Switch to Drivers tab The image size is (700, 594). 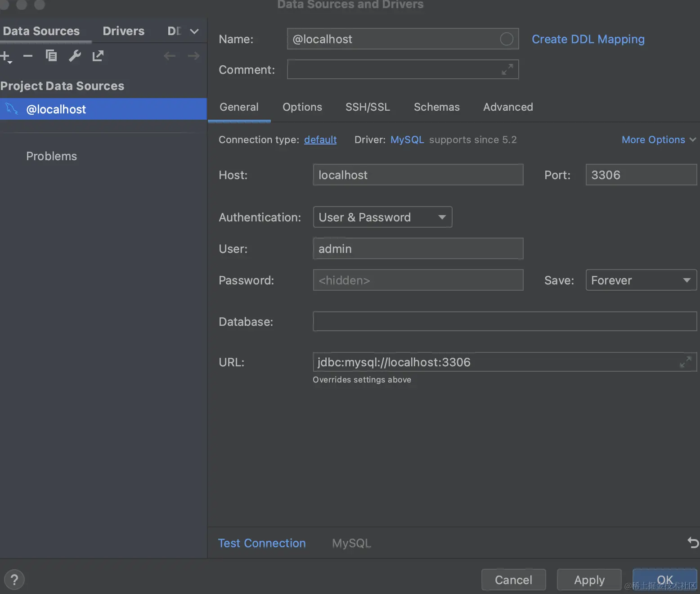tap(124, 31)
